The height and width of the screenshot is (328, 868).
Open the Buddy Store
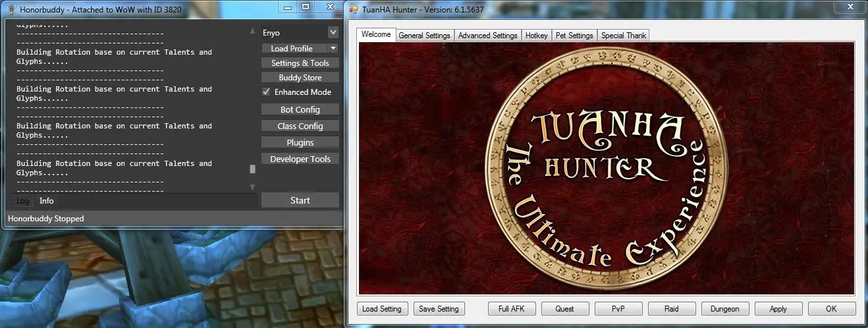point(300,78)
